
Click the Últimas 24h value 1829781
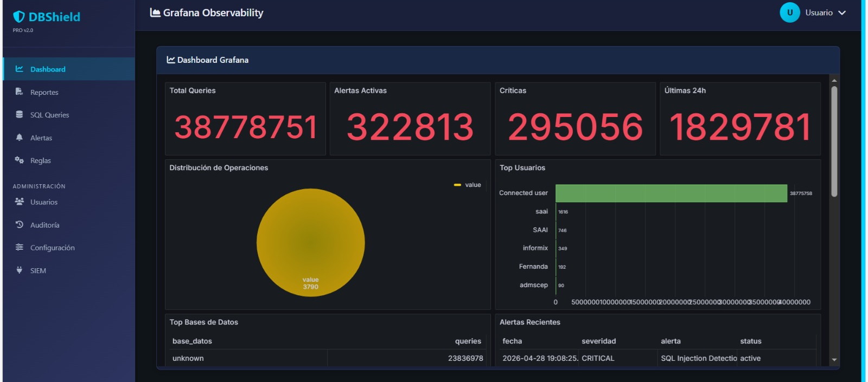[x=740, y=127]
